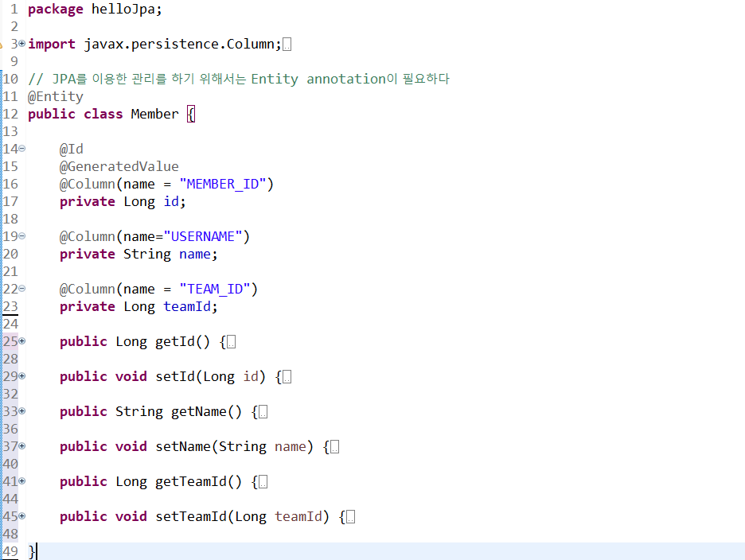Click the package keyword on line 1

pyautogui.click(x=56, y=9)
